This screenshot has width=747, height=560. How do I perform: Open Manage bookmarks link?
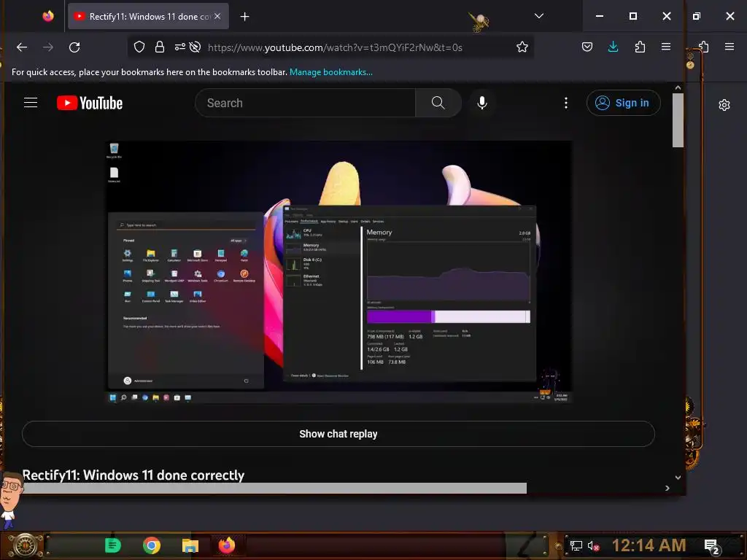tap(331, 72)
